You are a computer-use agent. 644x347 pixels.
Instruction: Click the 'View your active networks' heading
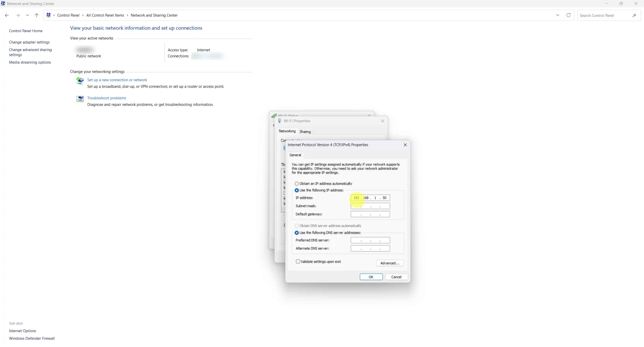[x=92, y=38]
